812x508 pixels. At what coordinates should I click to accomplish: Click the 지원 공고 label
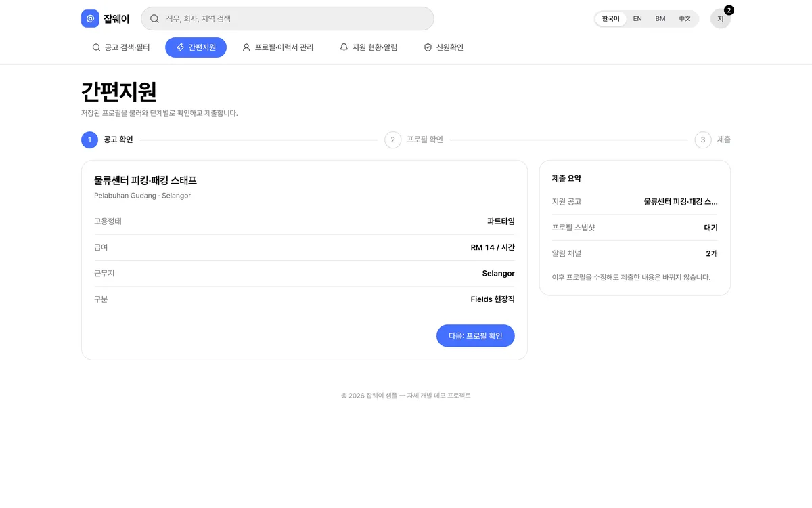[x=566, y=202]
